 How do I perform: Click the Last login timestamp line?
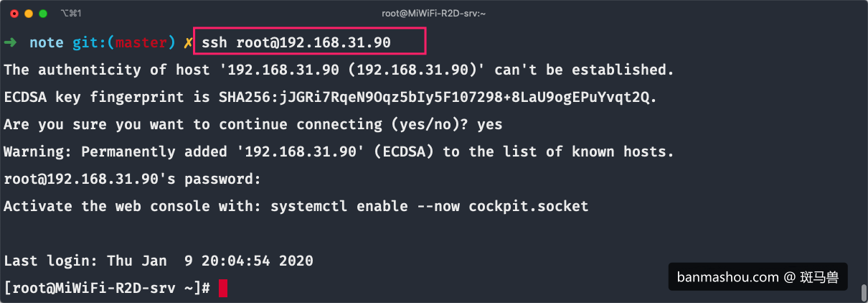point(159,261)
